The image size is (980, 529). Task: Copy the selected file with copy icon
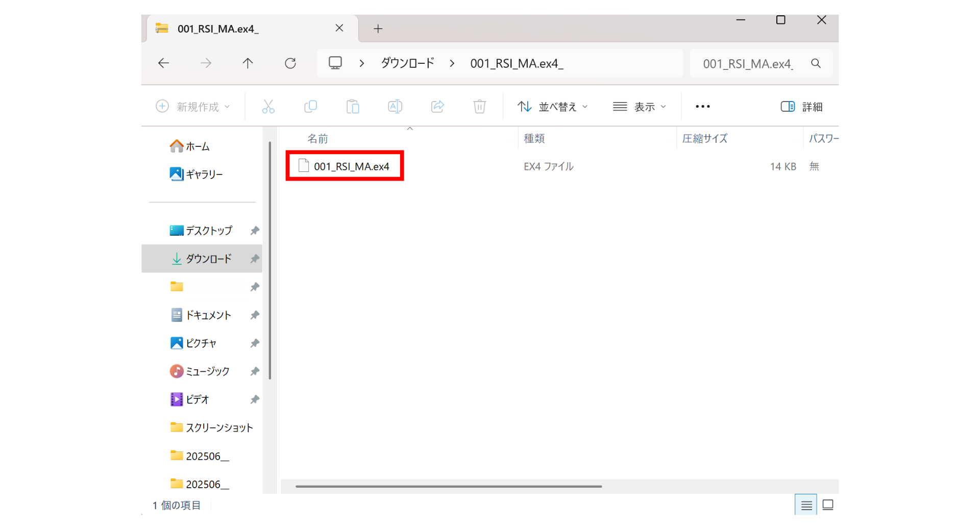point(310,107)
